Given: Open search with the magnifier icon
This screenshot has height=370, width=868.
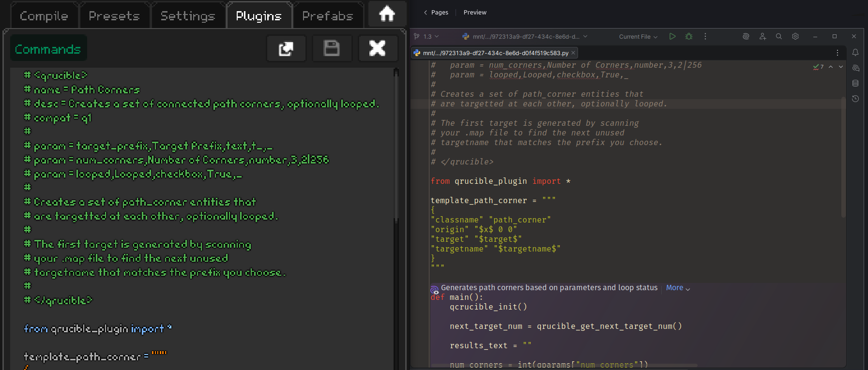Looking at the screenshot, I should 779,36.
